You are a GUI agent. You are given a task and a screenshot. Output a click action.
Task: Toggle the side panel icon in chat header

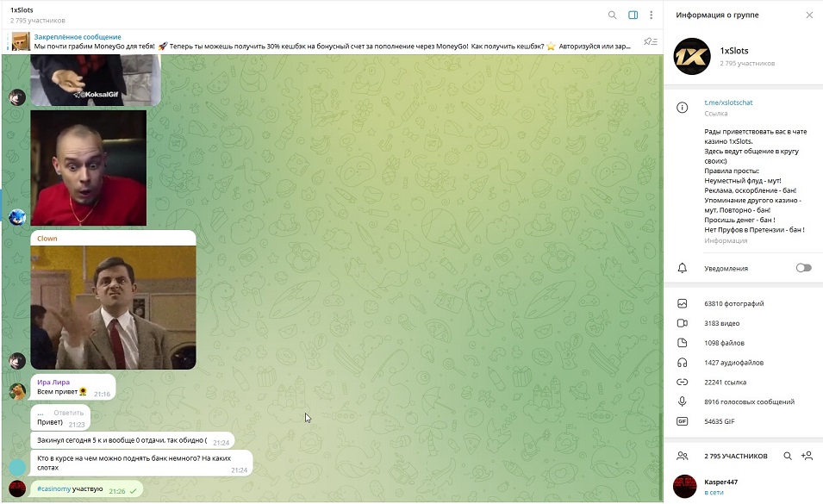pos(633,16)
